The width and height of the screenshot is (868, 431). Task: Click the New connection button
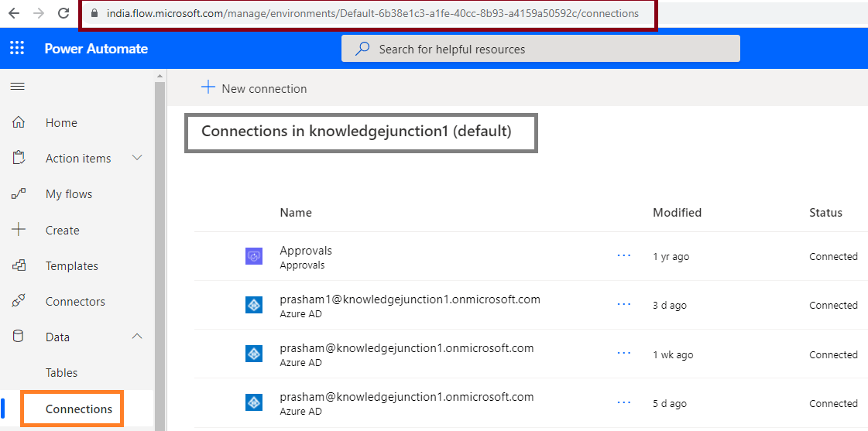253,88
